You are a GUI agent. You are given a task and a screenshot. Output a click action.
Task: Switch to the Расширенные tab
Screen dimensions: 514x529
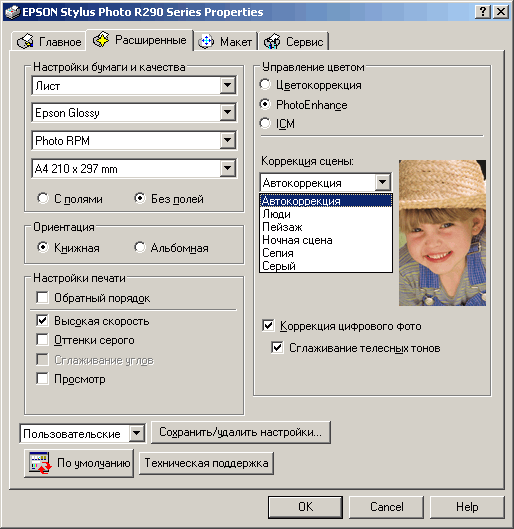(x=140, y=40)
